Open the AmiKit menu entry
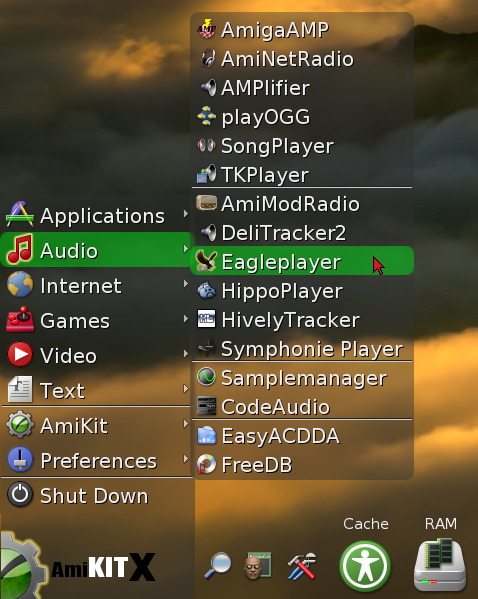Viewport: 478px width, 599px height. tap(96, 425)
